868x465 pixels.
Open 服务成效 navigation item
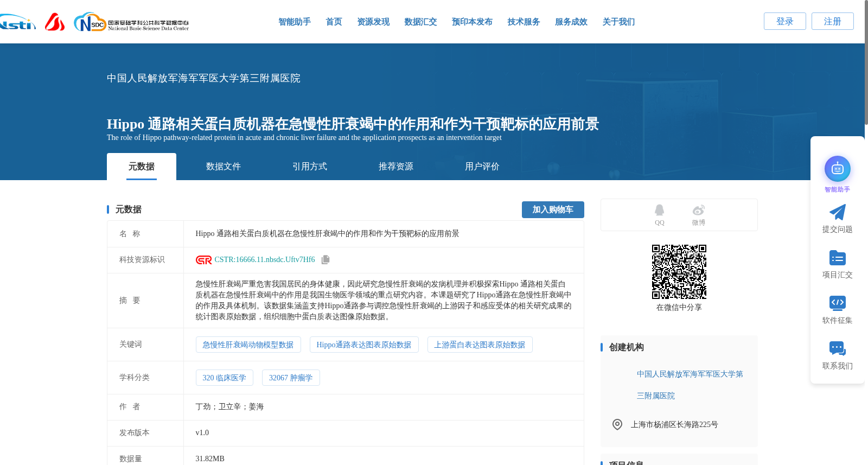(x=571, y=22)
